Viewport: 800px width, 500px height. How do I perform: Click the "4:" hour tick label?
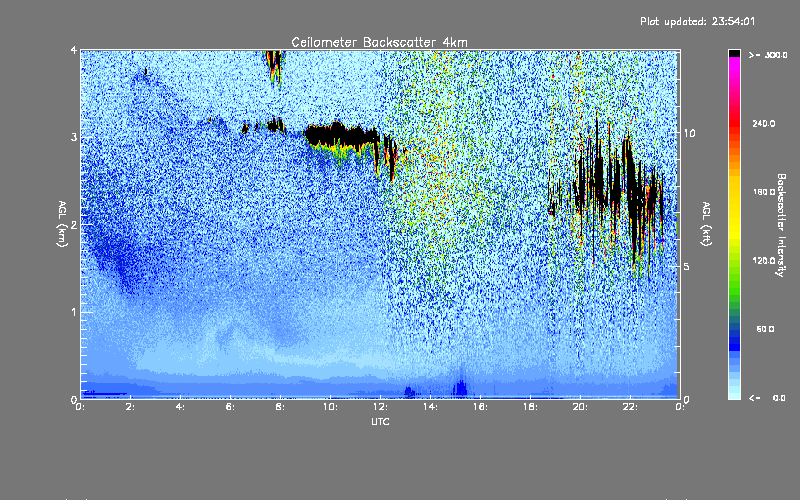click(x=181, y=407)
